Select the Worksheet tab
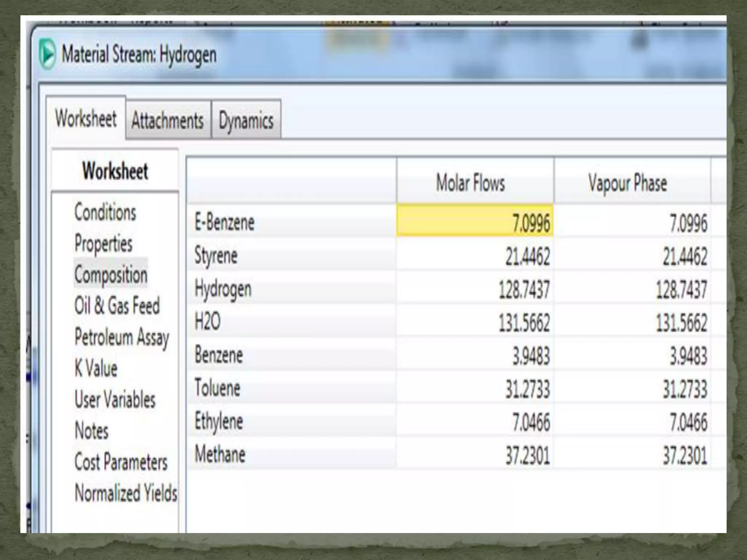Viewport: 747px width, 560px height. (86, 118)
